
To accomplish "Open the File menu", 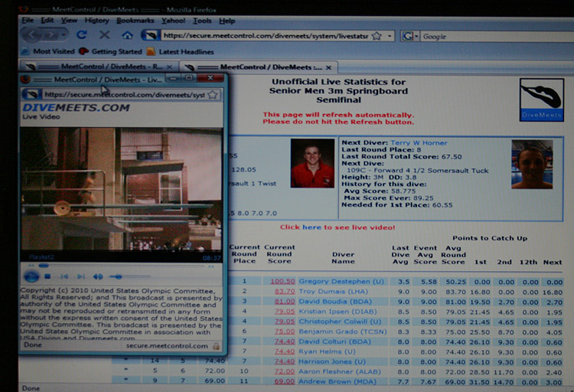I will point(28,21).
